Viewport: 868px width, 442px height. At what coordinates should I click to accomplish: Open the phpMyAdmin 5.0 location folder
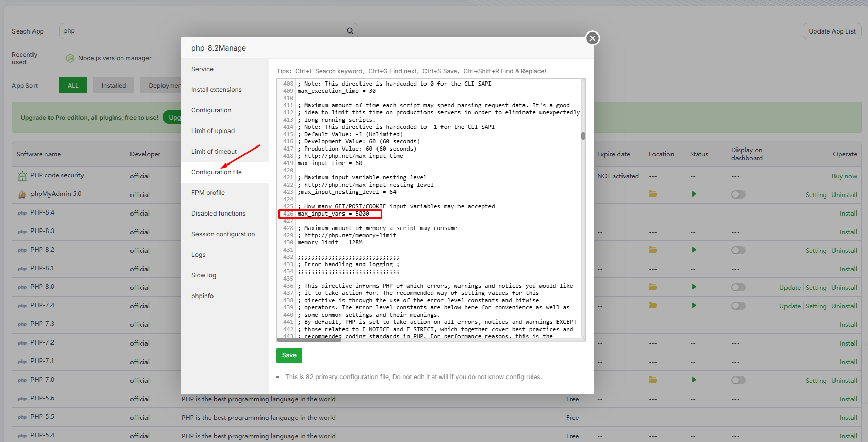652,194
